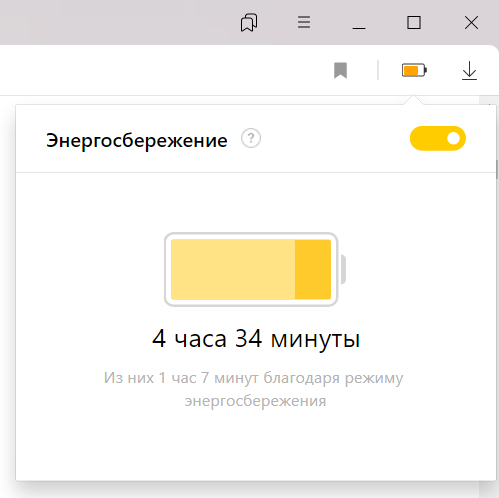499x498 pixels.
Task: Close the browser window
Action: [x=471, y=23]
